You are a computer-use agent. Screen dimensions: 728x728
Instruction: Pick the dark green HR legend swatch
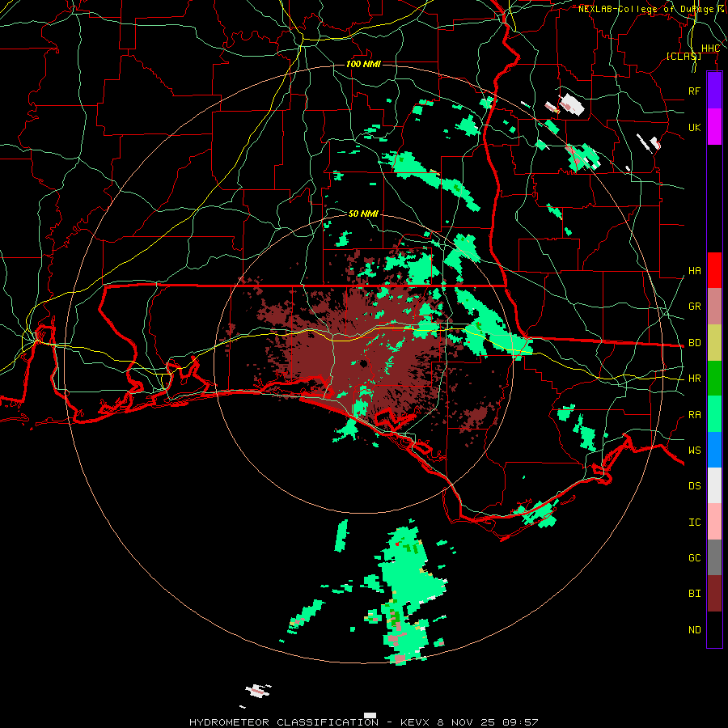[x=714, y=379]
